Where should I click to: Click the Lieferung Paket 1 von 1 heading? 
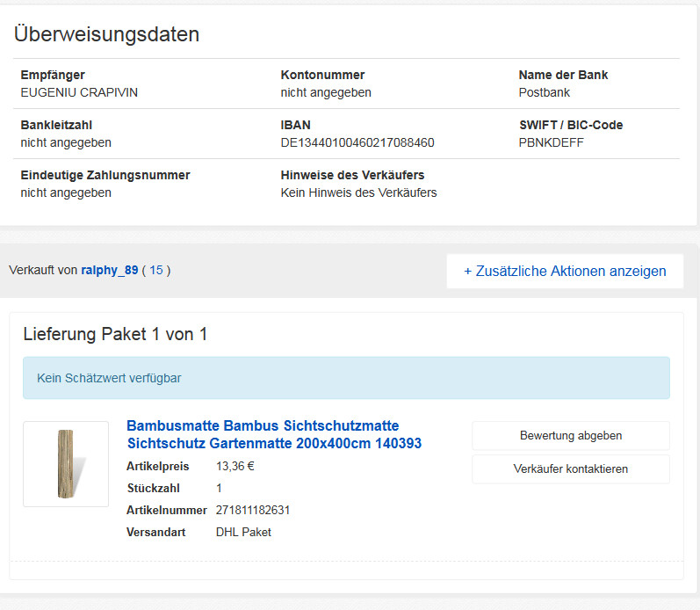(115, 334)
